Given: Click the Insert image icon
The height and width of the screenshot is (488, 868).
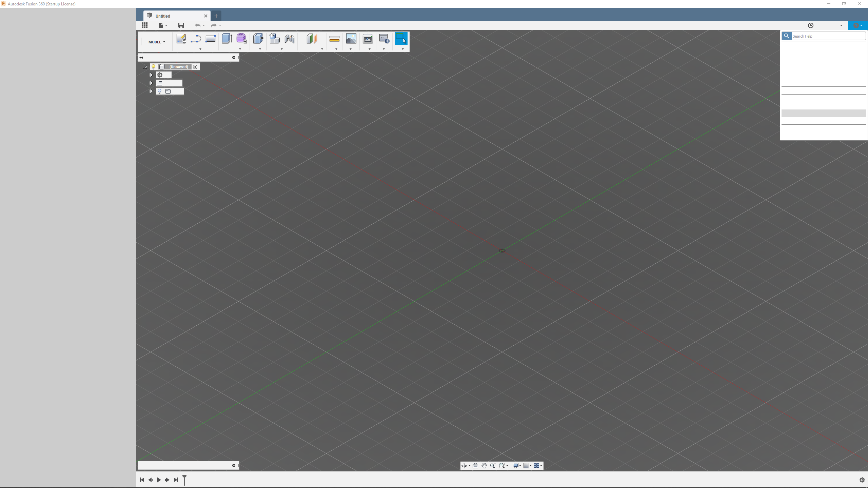Looking at the screenshot, I should click(351, 39).
